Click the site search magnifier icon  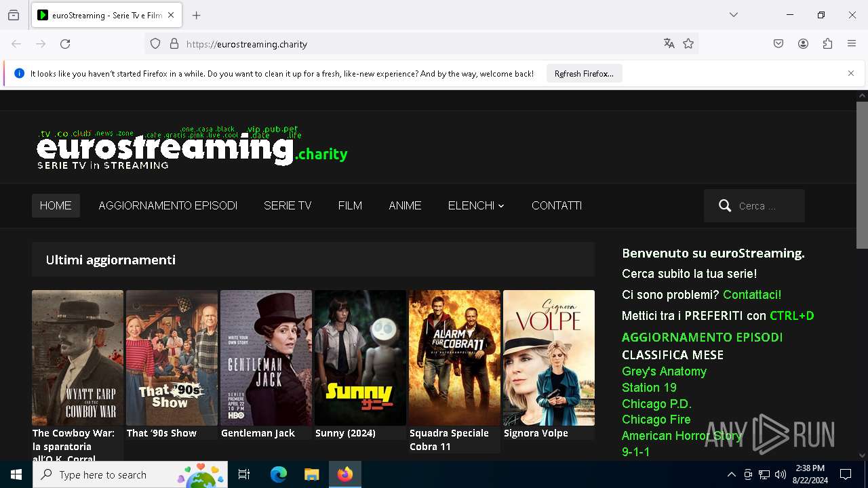(725, 206)
